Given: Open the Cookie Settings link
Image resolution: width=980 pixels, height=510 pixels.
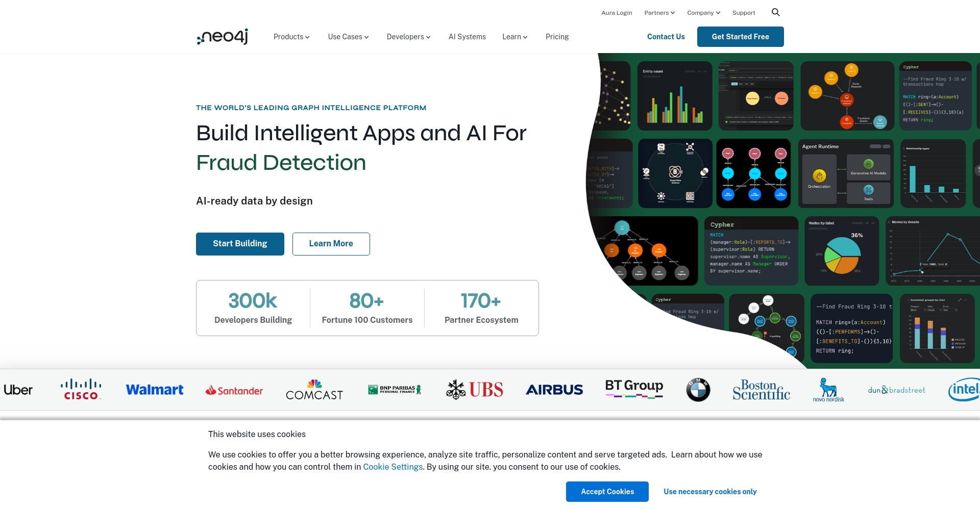Looking at the screenshot, I should (393, 467).
